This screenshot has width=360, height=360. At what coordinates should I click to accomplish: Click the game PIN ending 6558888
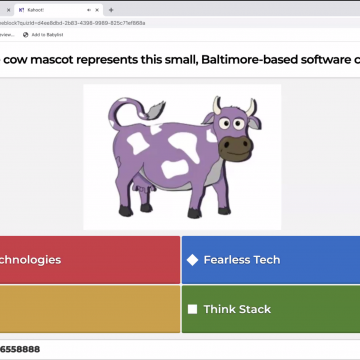coord(20,349)
